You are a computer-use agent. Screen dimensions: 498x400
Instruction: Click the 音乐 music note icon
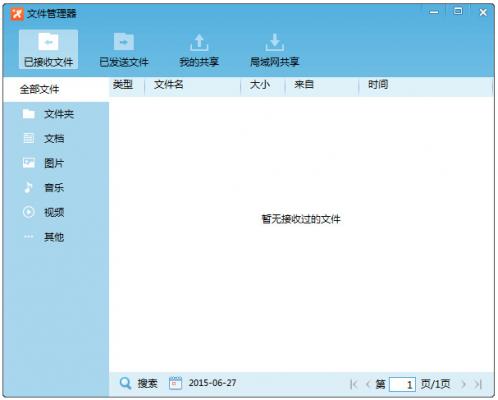pyautogui.click(x=29, y=188)
